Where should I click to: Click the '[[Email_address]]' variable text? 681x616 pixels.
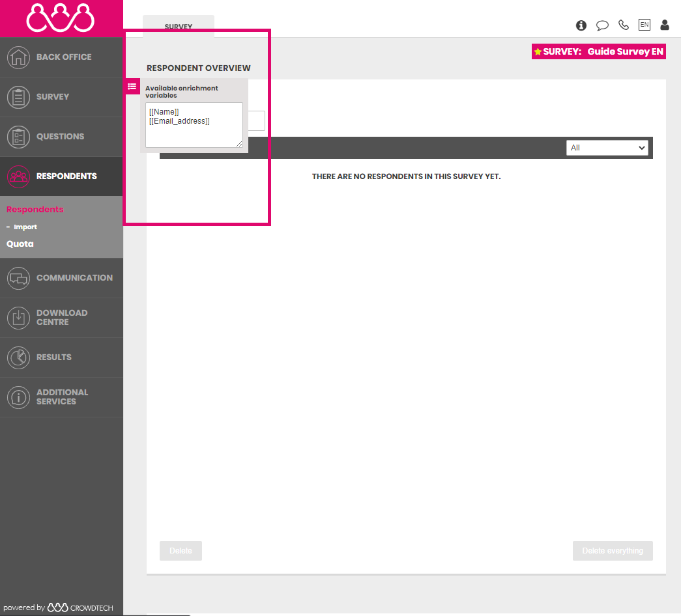click(179, 121)
